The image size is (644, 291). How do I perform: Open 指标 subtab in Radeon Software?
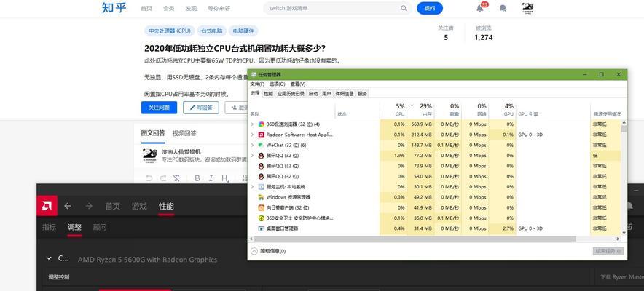(49, 227)
